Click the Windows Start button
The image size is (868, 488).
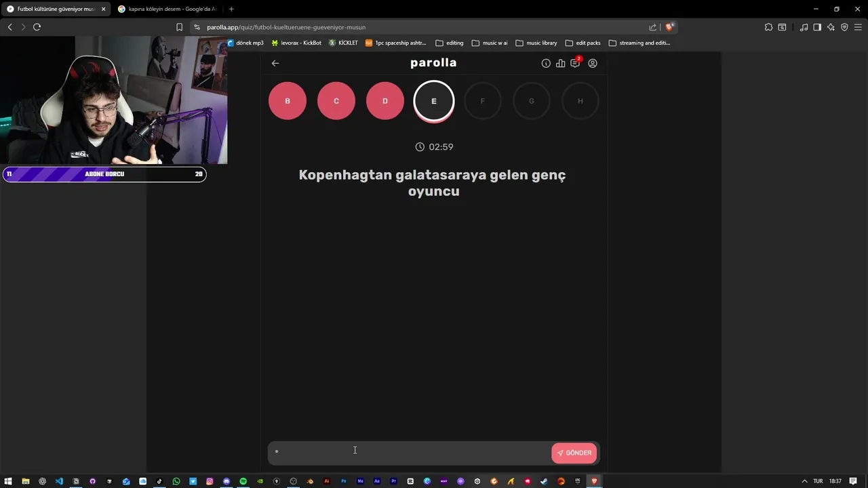[x=9, y=481]
